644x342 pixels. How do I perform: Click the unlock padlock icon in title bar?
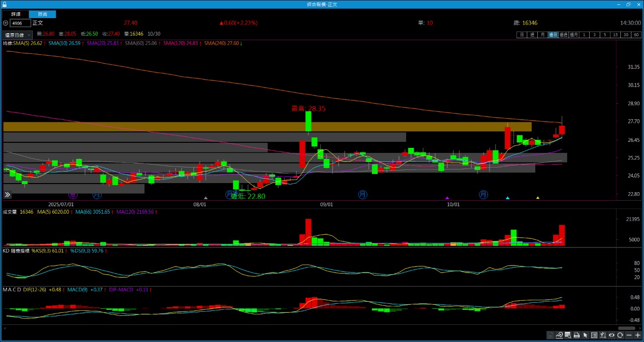pyautogui.click(x=5, y=4)
